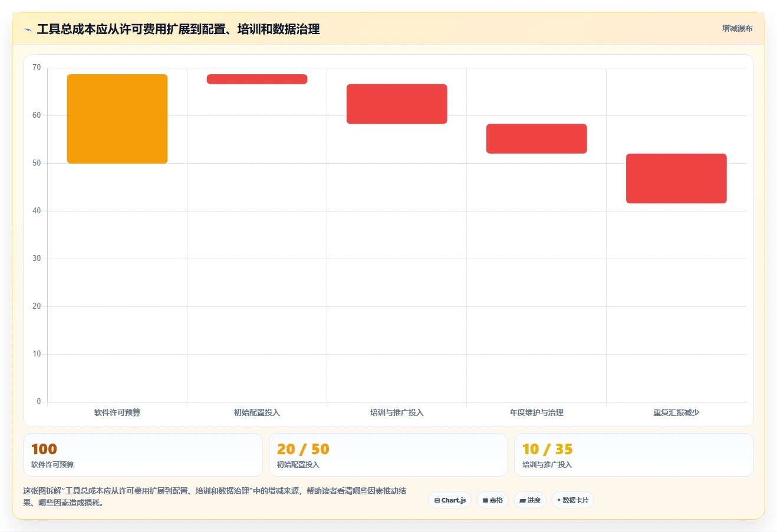Click the Chart.js chip
Image resolution: width=777 pixels, height=532 pixels.
pos(450,500)
